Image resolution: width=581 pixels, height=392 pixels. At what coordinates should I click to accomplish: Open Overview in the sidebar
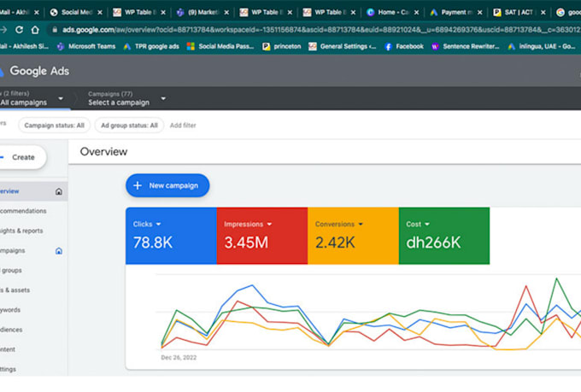[x=33, y=191]
